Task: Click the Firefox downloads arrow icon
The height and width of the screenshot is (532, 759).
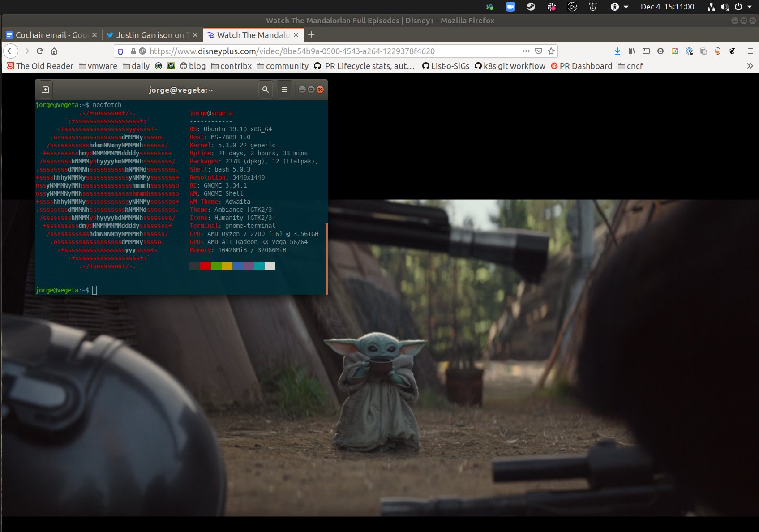Action: tap(617, 51)
